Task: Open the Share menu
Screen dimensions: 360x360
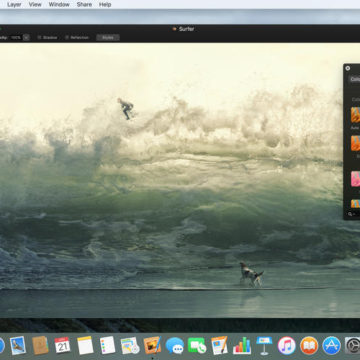Action: tap(84, 5)
